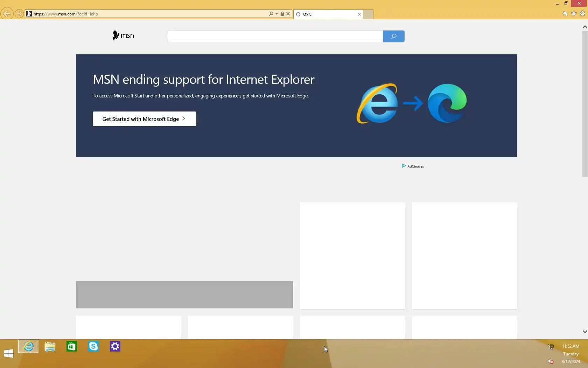Expand the address bar autocomplete dropdown arrow
This screenshot has width=588, height=368.
click(x=276, y=14)
